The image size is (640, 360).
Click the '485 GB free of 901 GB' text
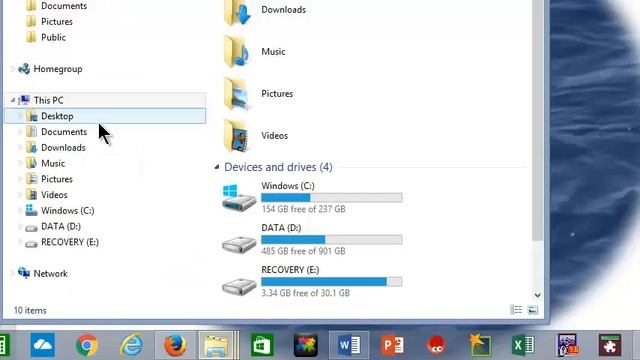pos(303,251)
